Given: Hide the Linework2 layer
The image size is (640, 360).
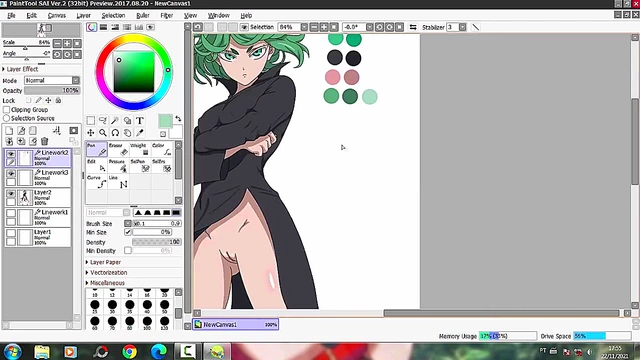Looking at the screenshot, I should [11, 154].
